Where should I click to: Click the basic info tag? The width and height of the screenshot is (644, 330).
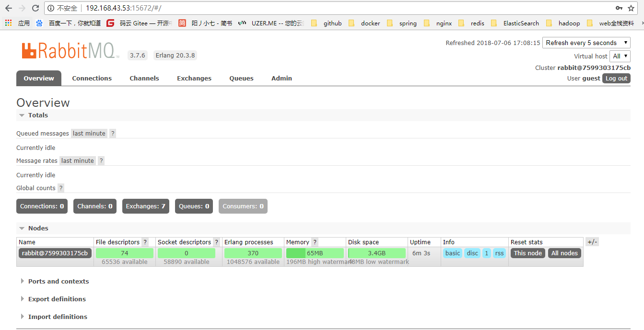(x=453, y=253)
